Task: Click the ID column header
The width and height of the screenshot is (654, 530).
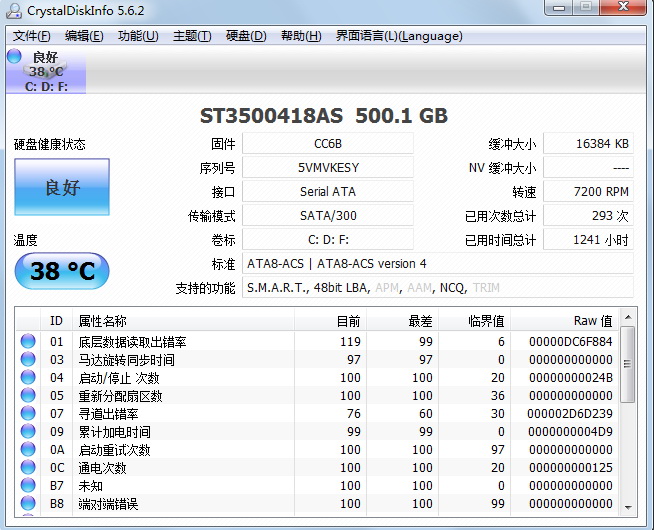Action: [x=56, y=321]
